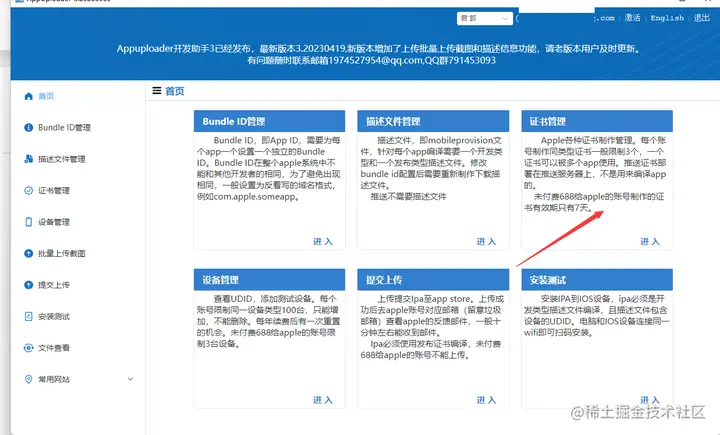
Task: Click the 常用网站 location pin icon
Action: [x=28, y=379]
